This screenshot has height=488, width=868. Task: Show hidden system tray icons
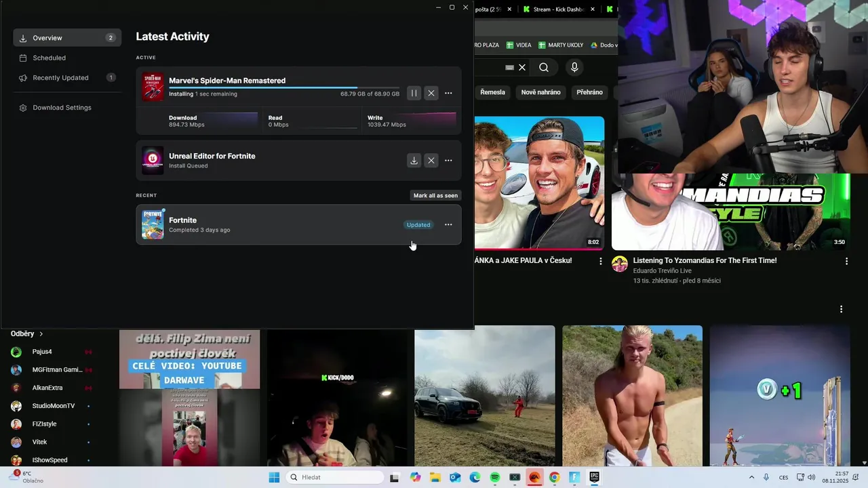(751, 477)
